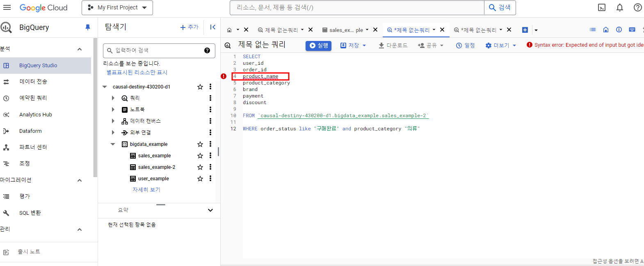Viewport: 644px width, 266px height.
Task: Open the notifications bell
Action: pyautogui.click(x=620, y=8)
